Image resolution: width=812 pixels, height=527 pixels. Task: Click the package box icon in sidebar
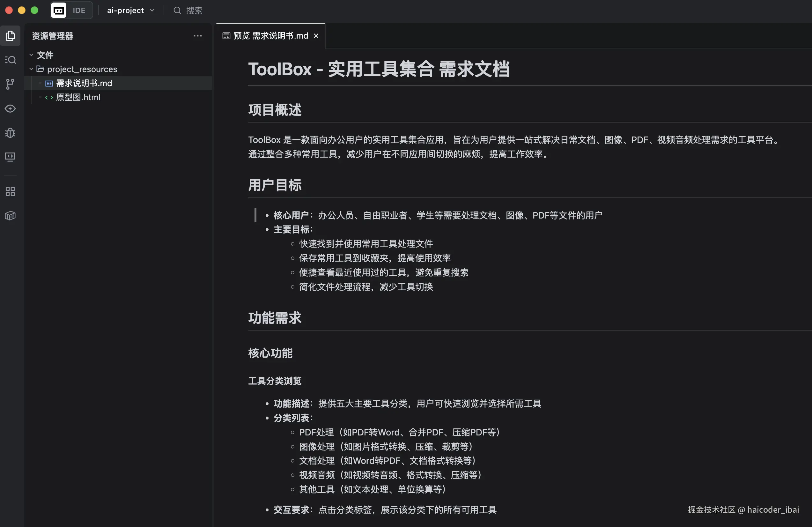click(x=10, y=216)
